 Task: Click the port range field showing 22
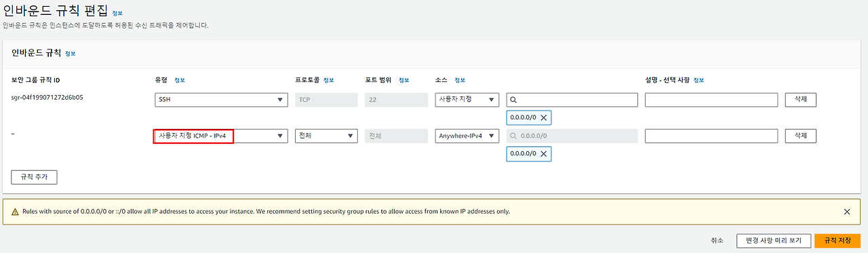[397, 100]
